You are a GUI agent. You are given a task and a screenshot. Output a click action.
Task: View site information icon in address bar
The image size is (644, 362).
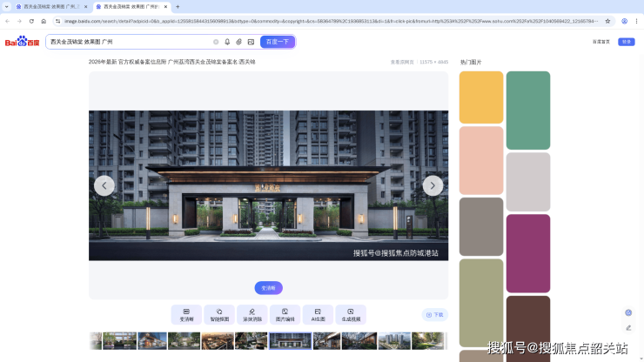[58, 21]
